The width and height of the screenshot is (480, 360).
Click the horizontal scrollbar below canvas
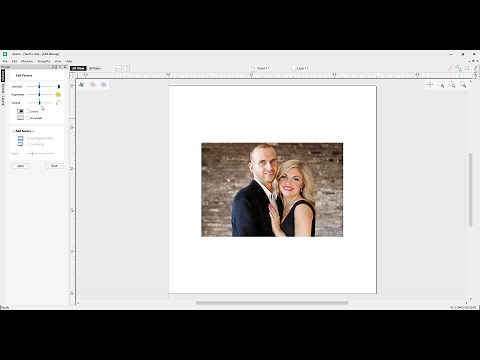pyautogui.click(x=272, y=303)
